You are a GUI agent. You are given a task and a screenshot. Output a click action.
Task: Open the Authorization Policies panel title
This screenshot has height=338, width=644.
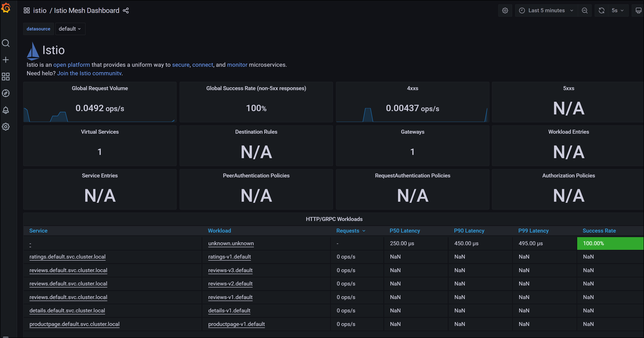[568, 175]
